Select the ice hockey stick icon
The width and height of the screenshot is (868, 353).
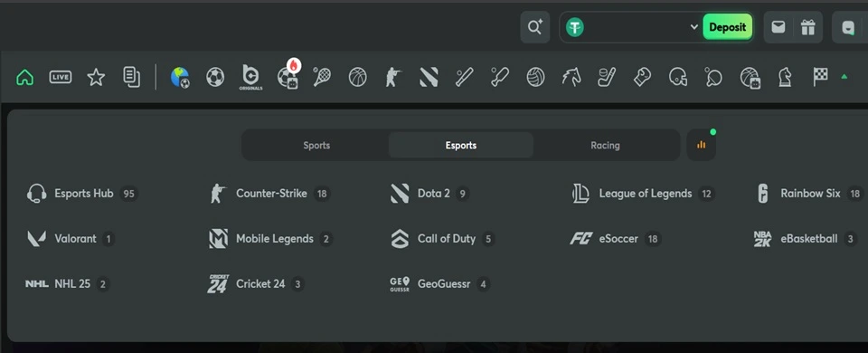[x=607, y=77]
